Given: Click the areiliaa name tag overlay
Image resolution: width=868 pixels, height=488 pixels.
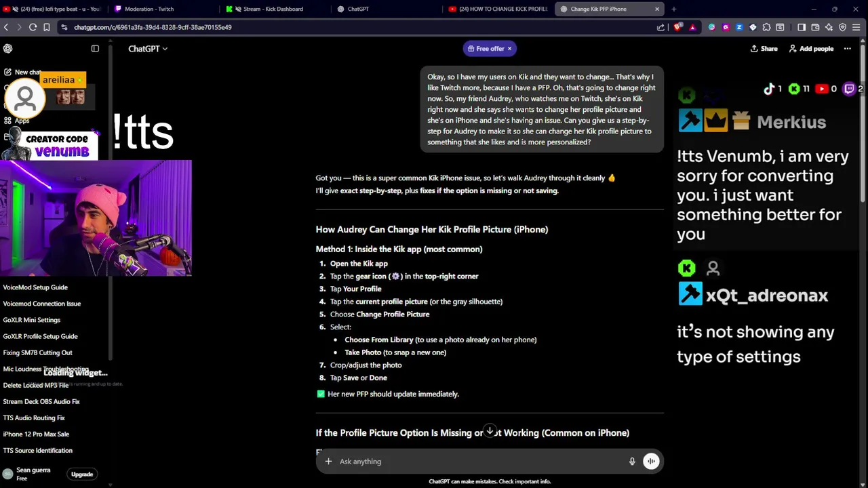Looking at the screenshot, I should point(62,80).
